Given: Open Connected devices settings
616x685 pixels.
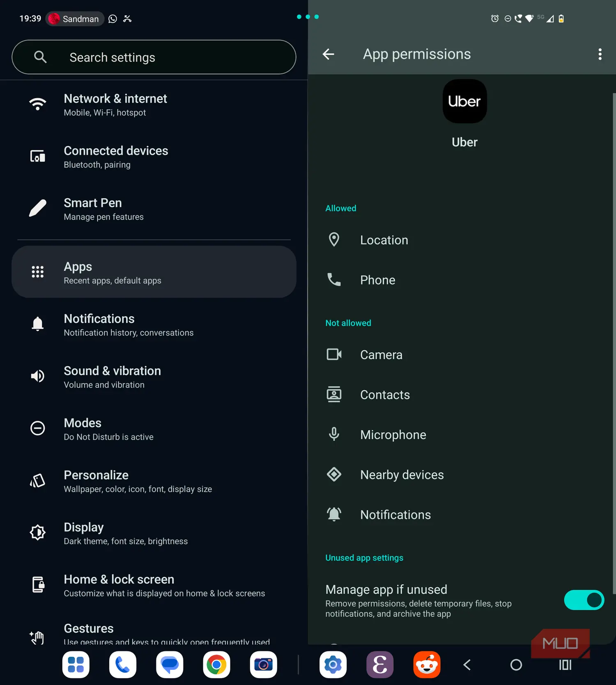Looking at the screenshot, I should point(154,157).
